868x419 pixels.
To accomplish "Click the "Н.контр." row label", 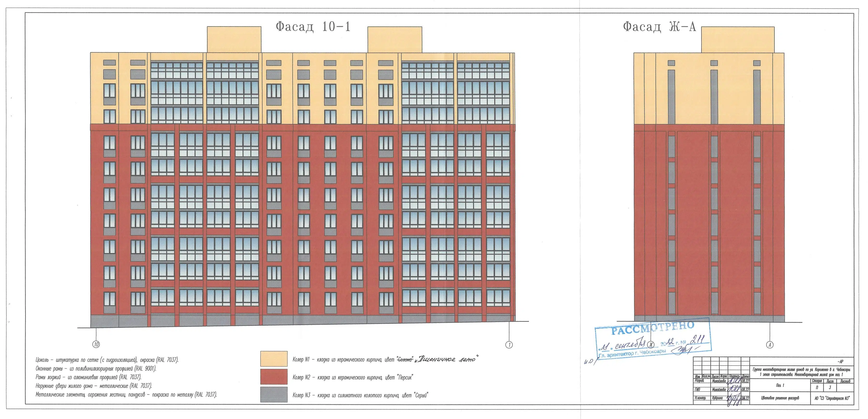I will click(700, 398).
